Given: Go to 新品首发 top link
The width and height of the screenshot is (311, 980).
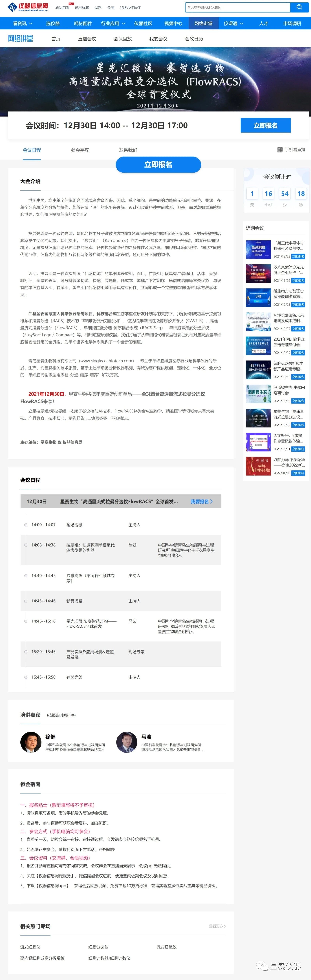Looking at the screenshot, I should click(62, 8).
